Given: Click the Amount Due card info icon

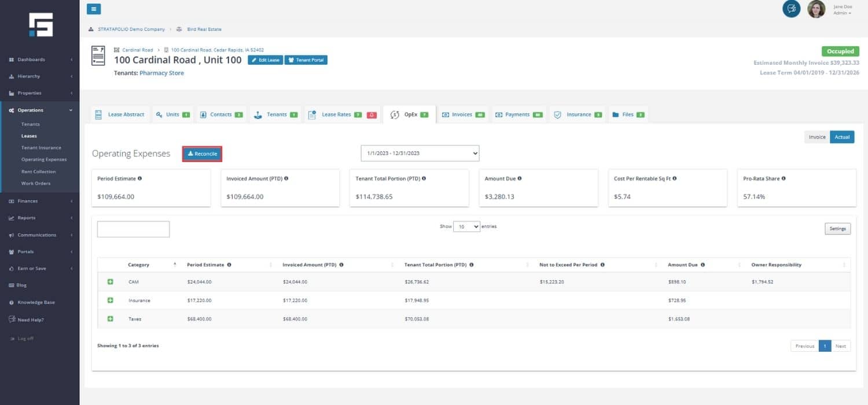Looking at the screenshot, I should click(x=520, y=179).
